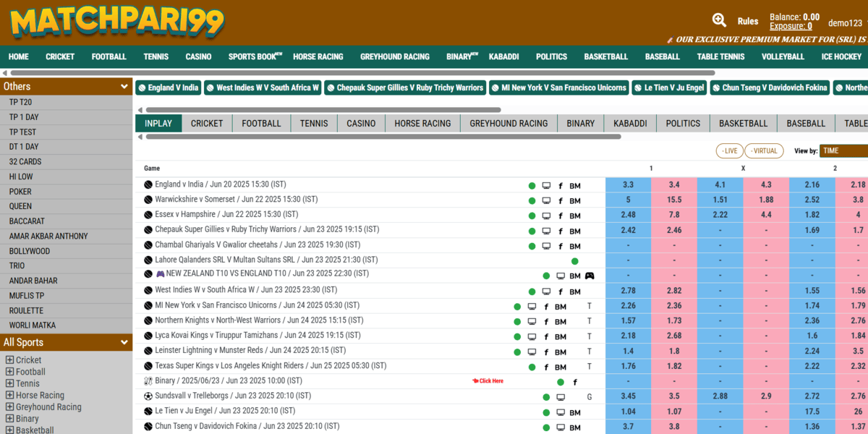Expand Horse Racing in the sports tree

coord(9,396)
